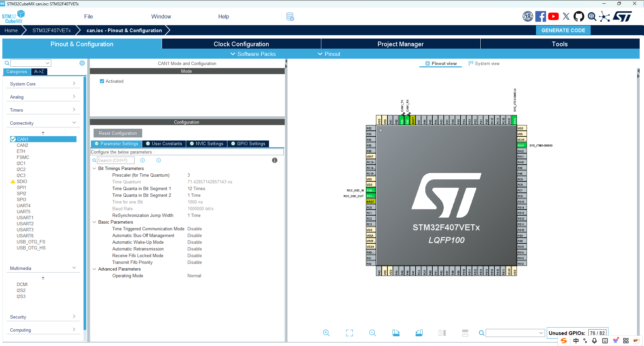Open the Software Packs dropdown
Image resolution: width=644 pixels, height=346 pixels.
pos(253,54)
